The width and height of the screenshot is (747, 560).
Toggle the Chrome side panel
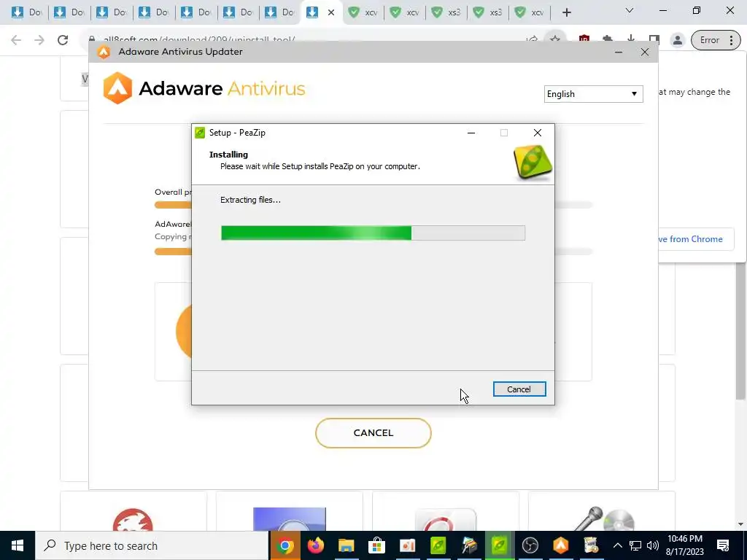[x=654, y=40]
